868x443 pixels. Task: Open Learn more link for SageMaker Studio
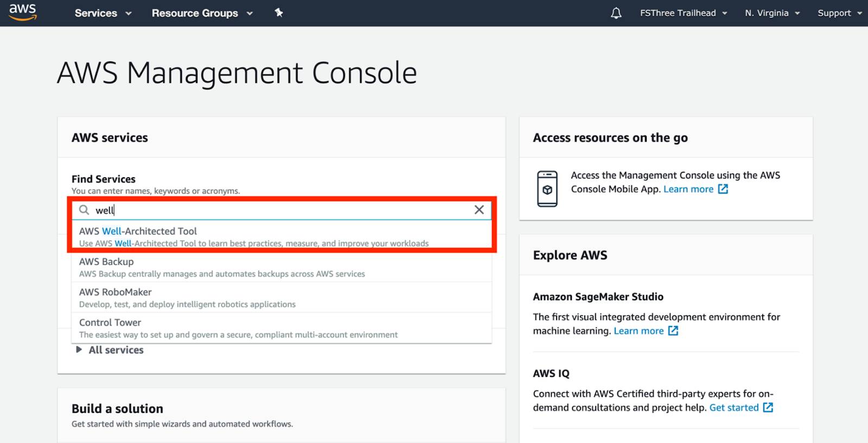coord(639,331)
